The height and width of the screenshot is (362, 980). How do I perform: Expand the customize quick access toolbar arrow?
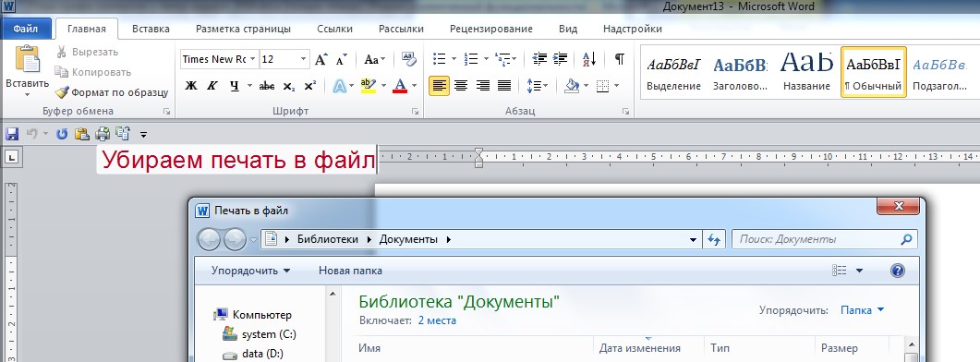point(144,135)
